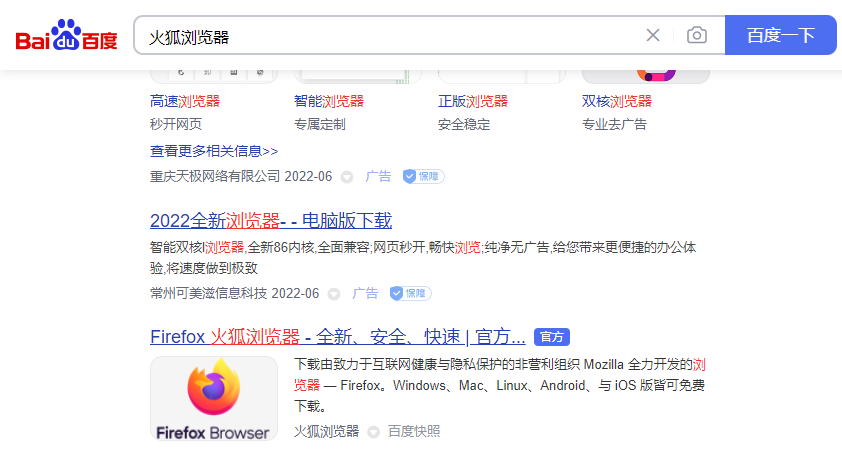Open the 高速浏览器 link
Image resolution: width=842 pixels, height=450 pixels.
pyautogui.click(x=185, y=101)
